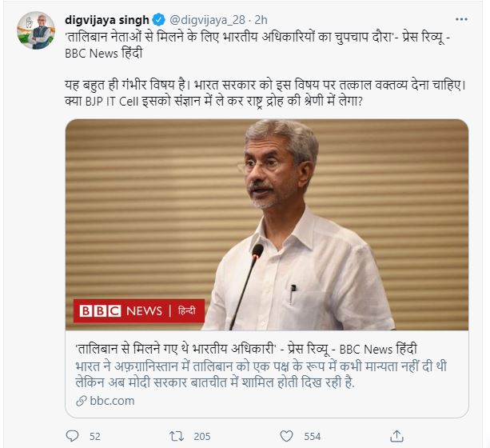Open the three-dot more options menu
This screenshot has height=448, width=490.
click(461, 19)
